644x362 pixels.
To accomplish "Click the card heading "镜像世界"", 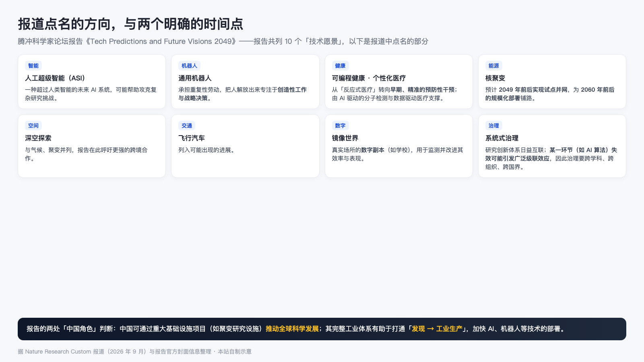I will [x=345, y=138].
